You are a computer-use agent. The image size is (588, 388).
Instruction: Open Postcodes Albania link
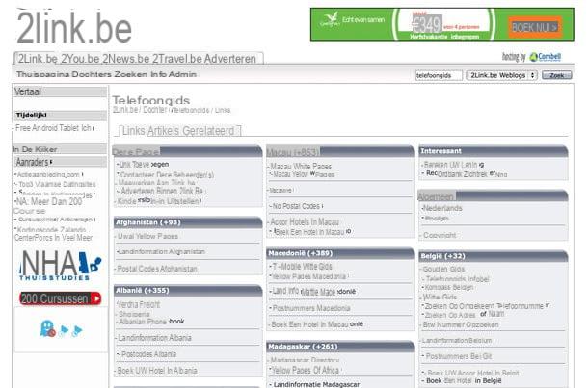148,354
